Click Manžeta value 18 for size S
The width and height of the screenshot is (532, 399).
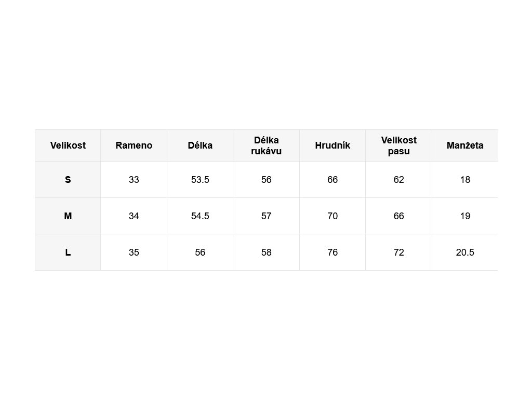pyautogui.click(x=465, y=180)
